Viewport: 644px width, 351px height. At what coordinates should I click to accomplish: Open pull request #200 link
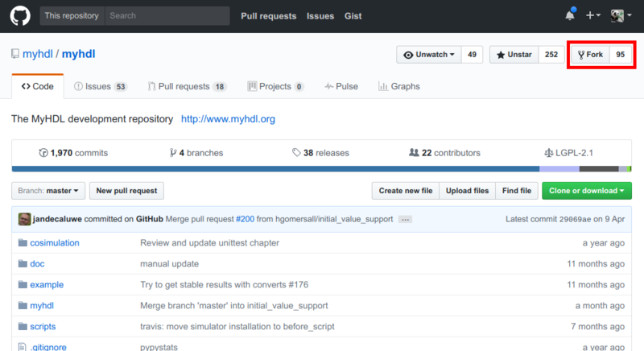pyautogui.click(x=246, y=219)
